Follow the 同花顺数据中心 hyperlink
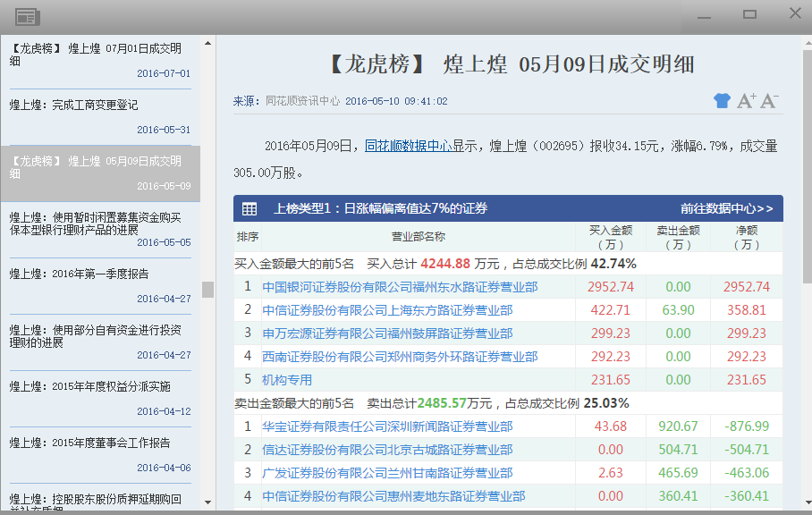This screenshot has height=515, width=812. [x=408, y=146]
